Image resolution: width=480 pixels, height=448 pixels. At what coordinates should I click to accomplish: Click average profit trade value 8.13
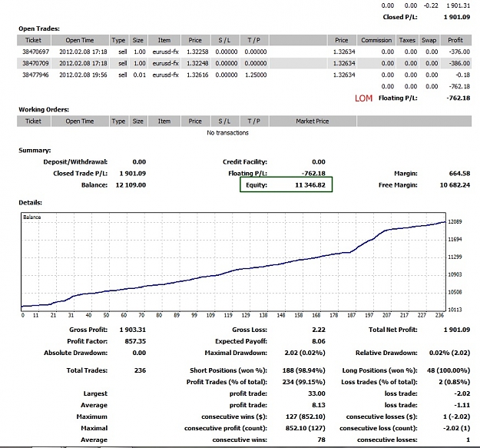pyautogui.click(x=319, y=406)
